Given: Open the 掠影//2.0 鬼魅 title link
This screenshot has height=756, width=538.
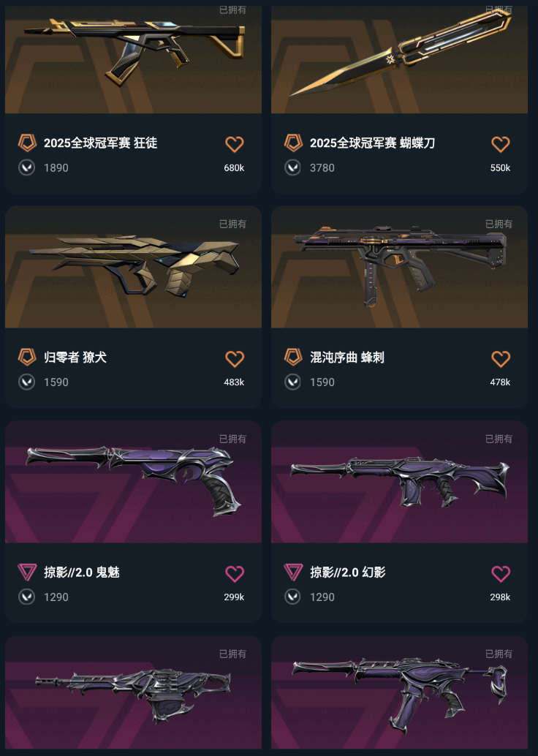Looking at the screenshot, I should click(x=81, y=572).
